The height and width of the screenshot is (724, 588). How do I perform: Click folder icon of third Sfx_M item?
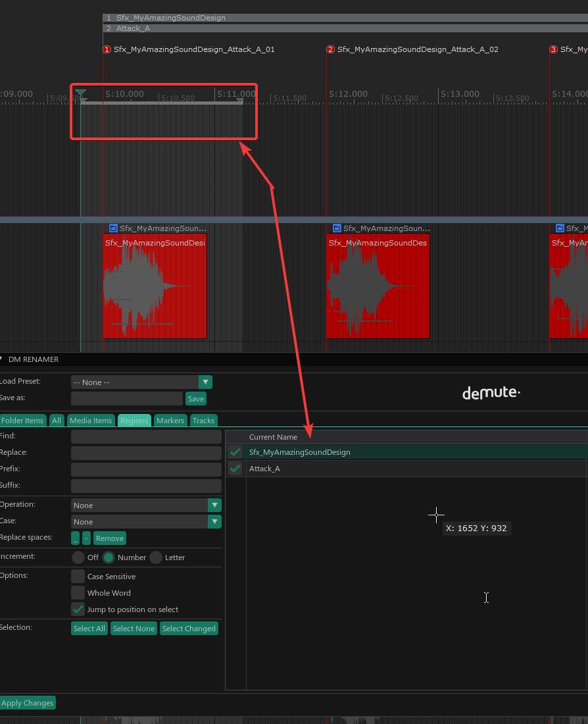pyautogui.click(x=560, y=228)
